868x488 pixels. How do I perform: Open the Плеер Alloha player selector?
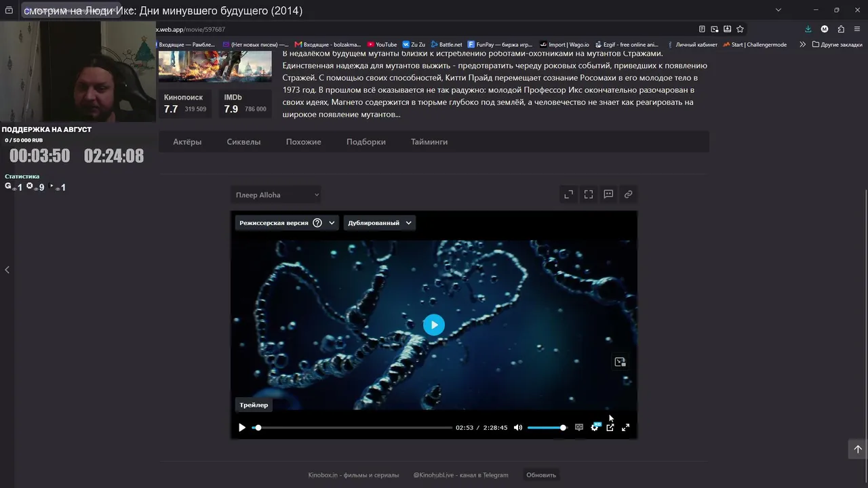pyautogui.click(x=277, y=195)
